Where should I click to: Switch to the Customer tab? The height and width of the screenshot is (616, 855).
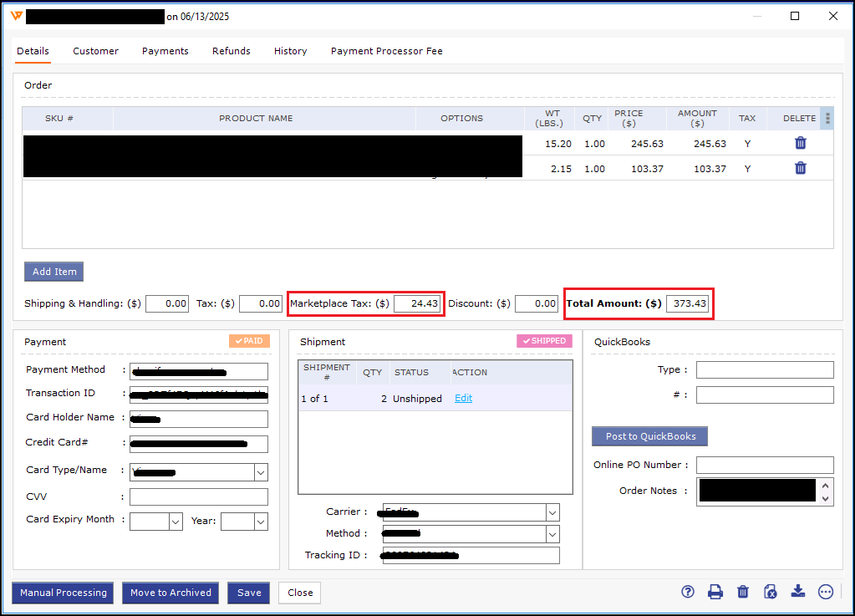[x=95, y=51]
